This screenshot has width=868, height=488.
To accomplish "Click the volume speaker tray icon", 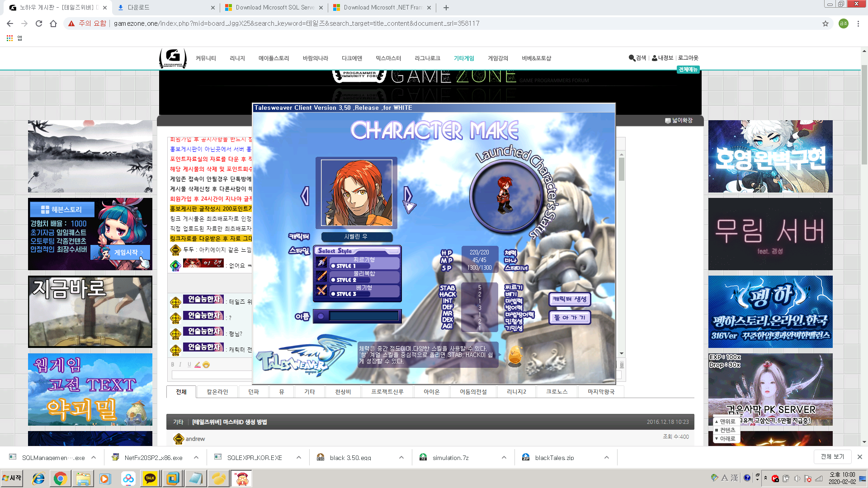I will coord(797,479).
